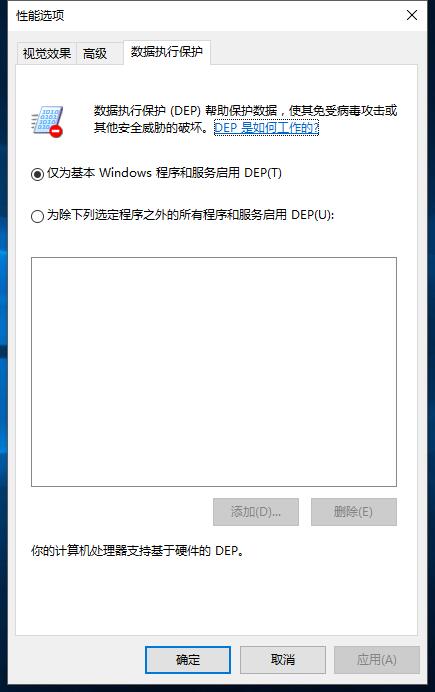Open the 高级 tab

pos(95,53)
